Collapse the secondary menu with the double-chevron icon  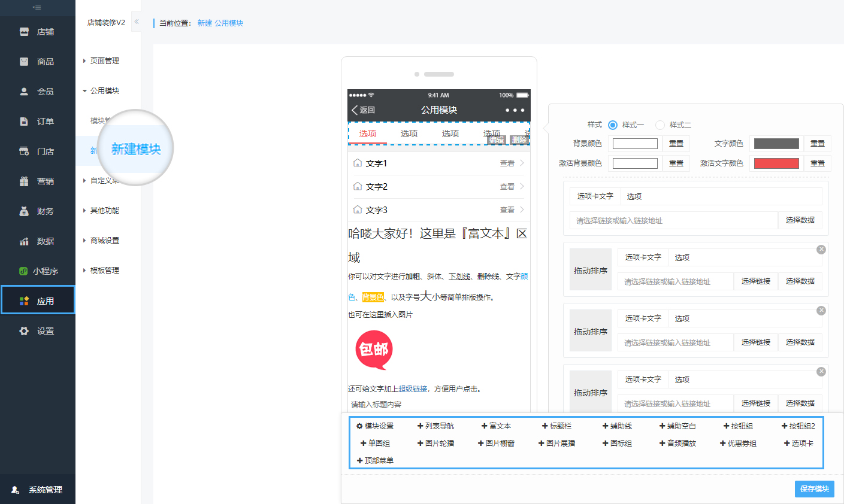click(137, 22)
